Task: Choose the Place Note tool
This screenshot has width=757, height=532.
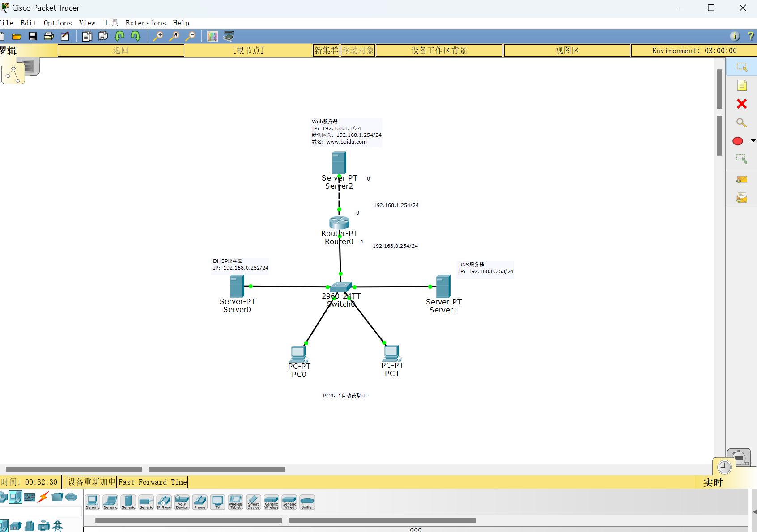Action: pos(742,85)
